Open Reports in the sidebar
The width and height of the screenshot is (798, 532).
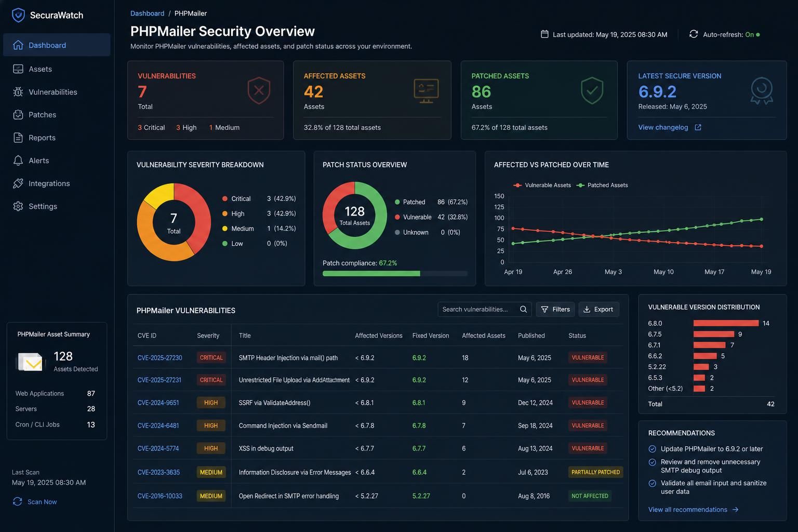pos(57,138)
